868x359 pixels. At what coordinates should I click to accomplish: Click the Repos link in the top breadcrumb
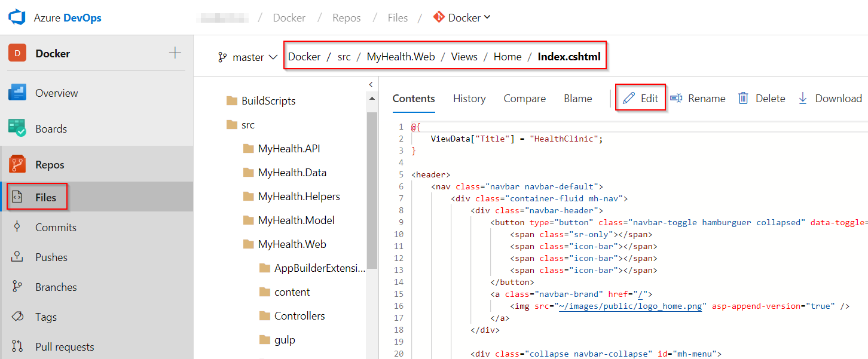click(347, 18)
